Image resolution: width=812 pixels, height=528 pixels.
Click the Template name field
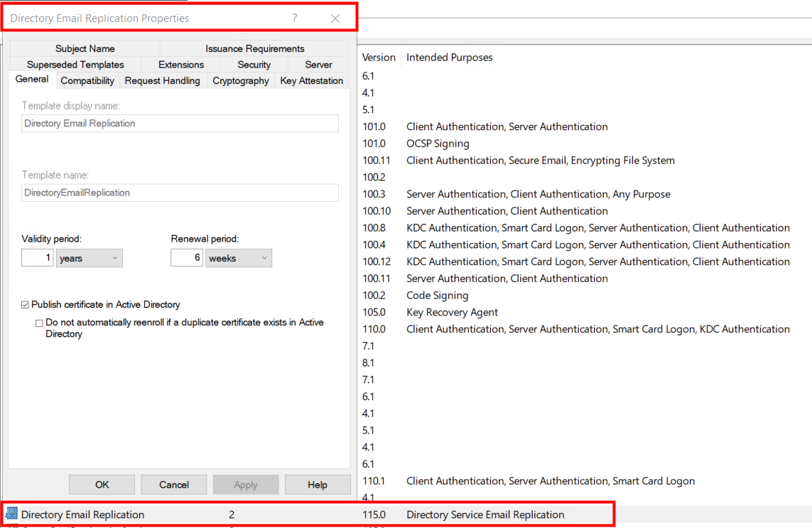coord(180,193)
